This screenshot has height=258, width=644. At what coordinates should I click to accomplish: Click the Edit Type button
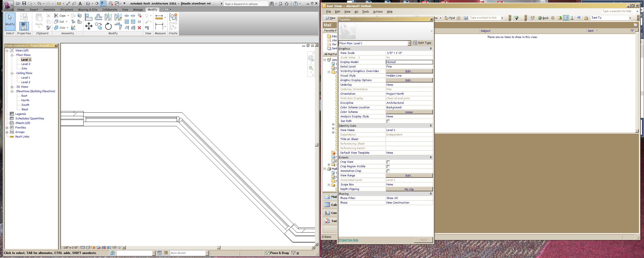tap(422, 43)
